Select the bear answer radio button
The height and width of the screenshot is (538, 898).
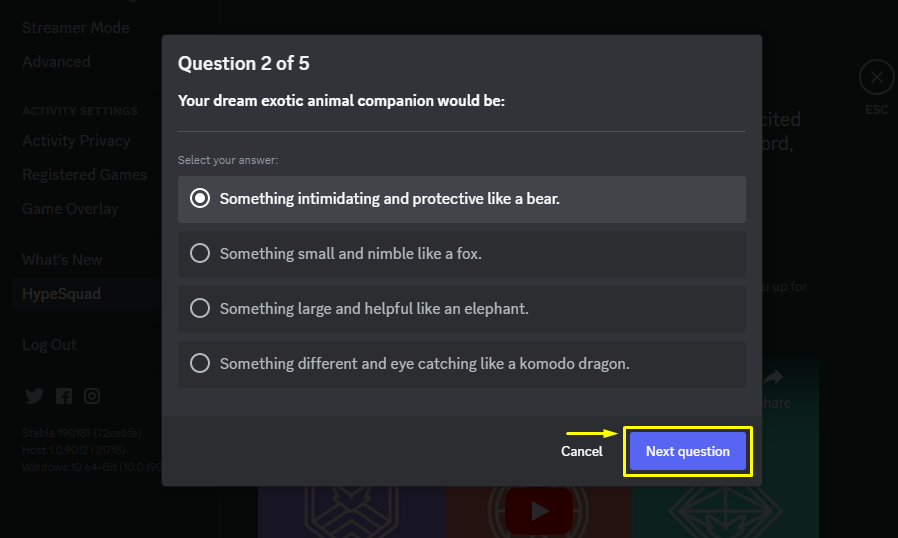pyautogui.click(x=200, y=198)
